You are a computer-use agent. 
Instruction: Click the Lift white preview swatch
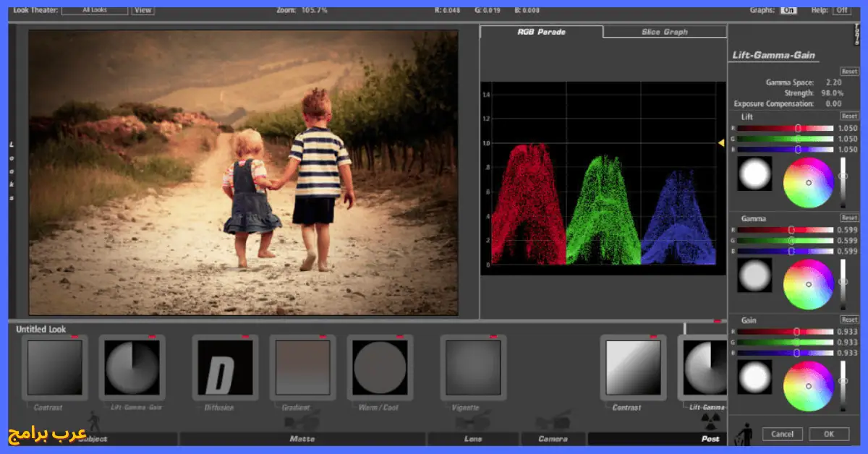tap(754, 174)
